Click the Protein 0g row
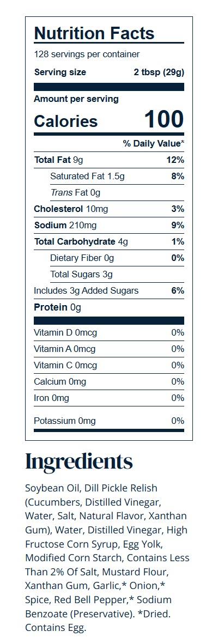This screenshot has width=218, height=644. tap(109, 307)
